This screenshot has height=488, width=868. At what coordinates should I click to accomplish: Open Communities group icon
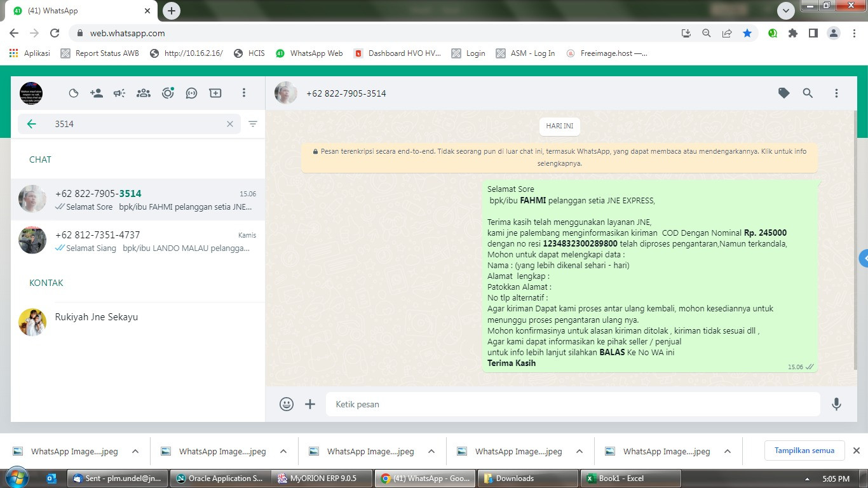point(144,93)
